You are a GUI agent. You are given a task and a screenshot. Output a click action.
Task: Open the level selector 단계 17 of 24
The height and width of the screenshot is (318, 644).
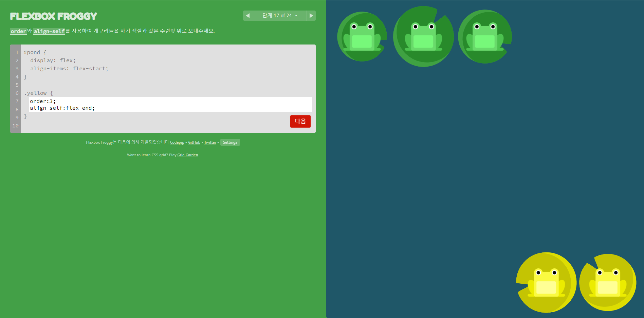click(279, 16)
